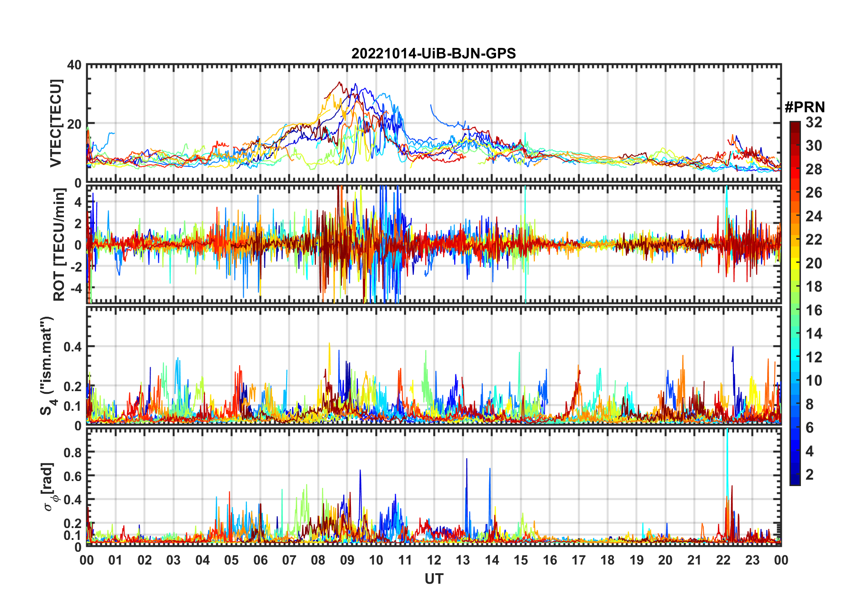The image size is (868, 607).
Task: Click the x-axis tick label 12
Action: click(434, 560)
